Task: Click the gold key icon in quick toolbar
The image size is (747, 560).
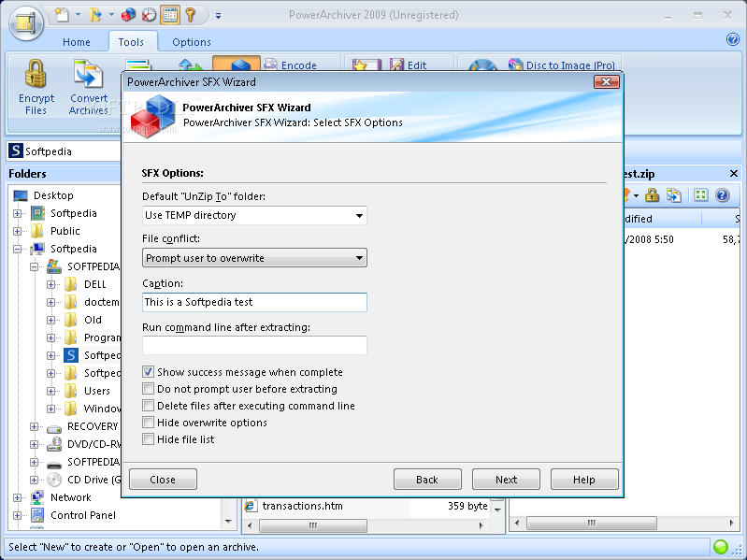Action: (x=190, y=15)
